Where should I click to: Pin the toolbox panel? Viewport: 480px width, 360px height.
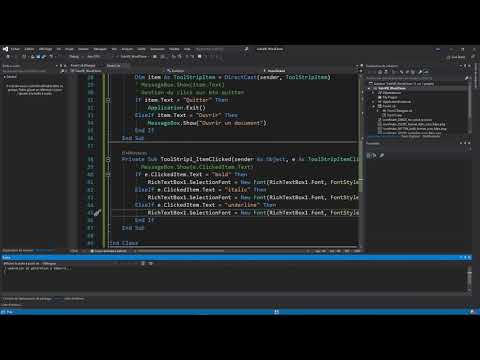(x=61, y=66)
